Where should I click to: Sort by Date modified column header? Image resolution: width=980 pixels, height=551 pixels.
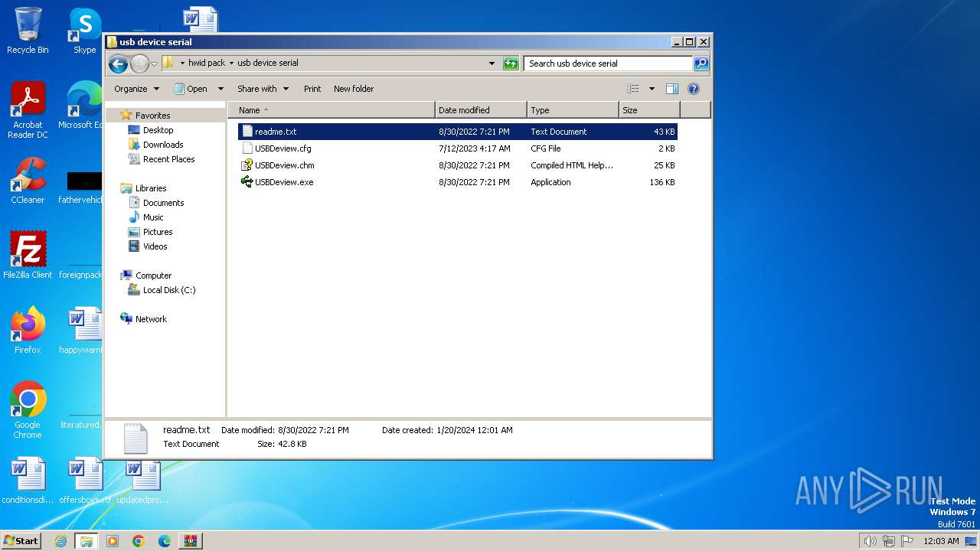coord(481,110)
